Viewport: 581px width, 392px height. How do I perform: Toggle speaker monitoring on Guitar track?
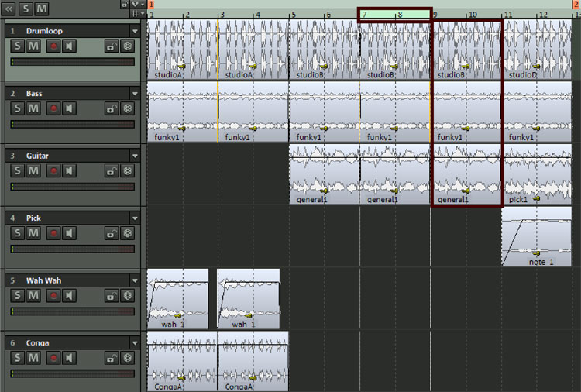(69, 170)
